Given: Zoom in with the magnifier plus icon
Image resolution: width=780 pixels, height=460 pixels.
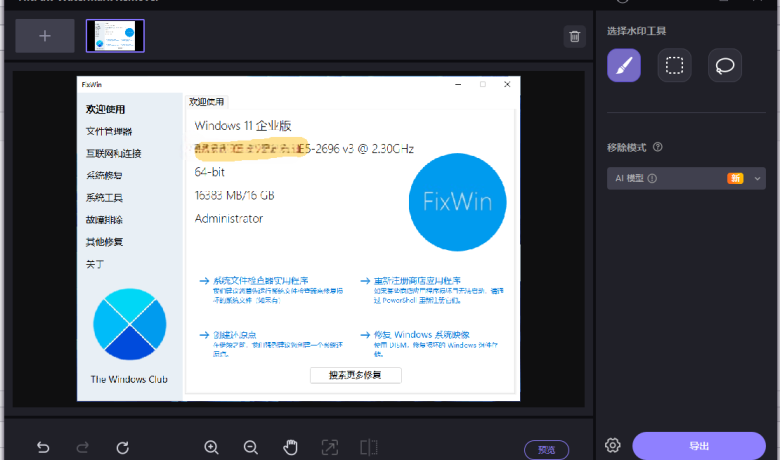Looking at the screenshot, I should pyautogui.click(x=211, y=448).
